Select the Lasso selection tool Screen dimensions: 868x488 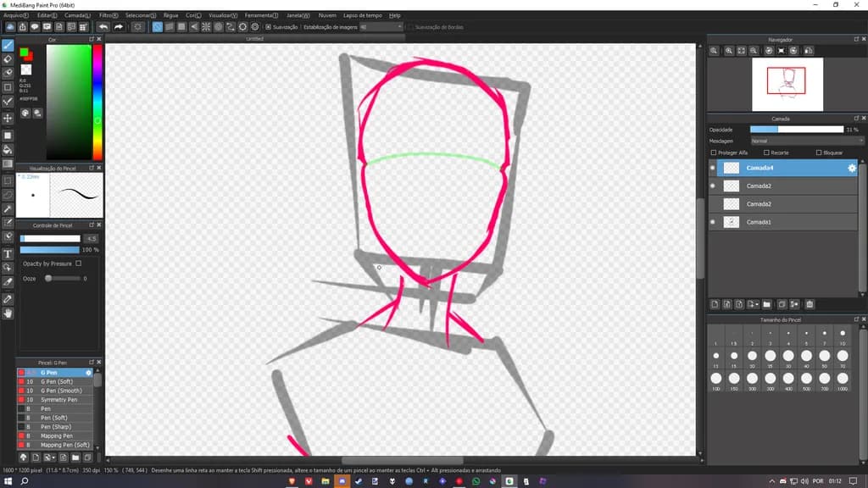(8, 196)
